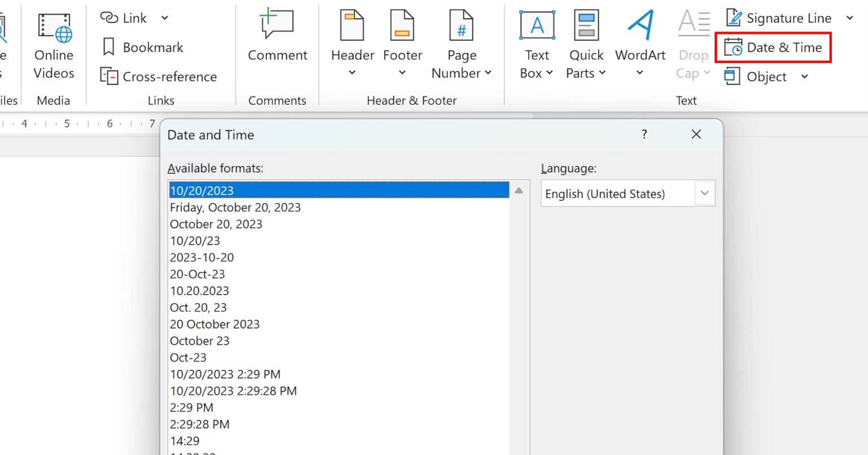Insert an Object

[x=767, y=76]
